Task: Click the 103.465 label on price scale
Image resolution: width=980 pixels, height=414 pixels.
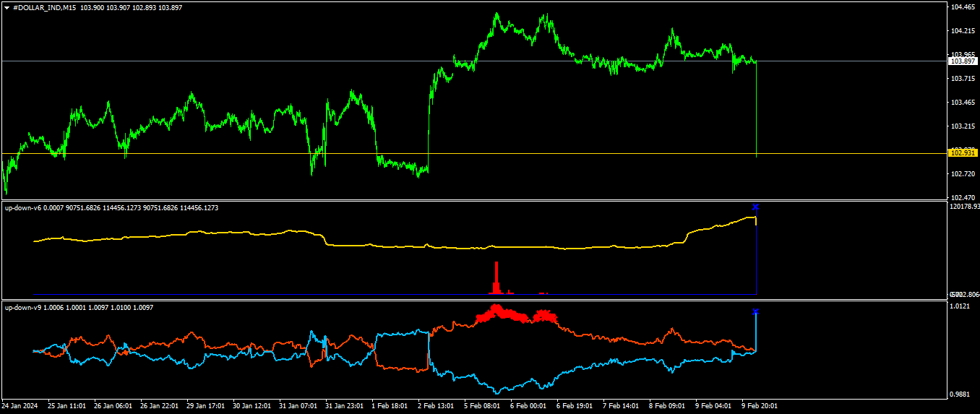Action: pyautogui.click(x=962, y=103)
